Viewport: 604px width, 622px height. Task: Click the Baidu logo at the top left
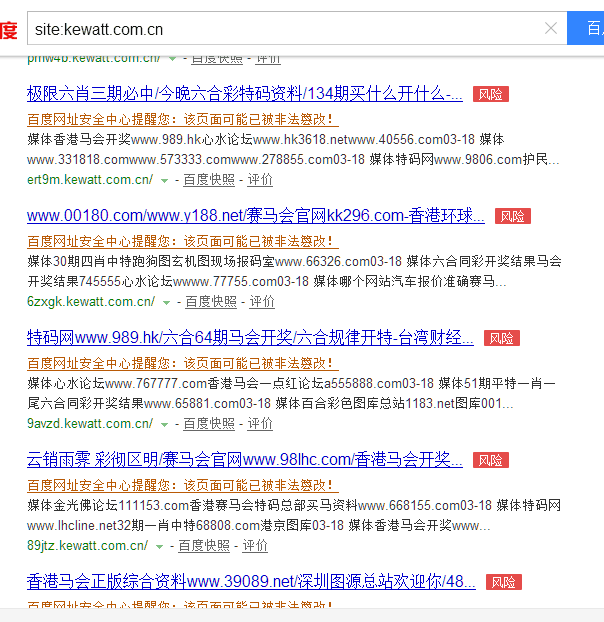[x=8, y=29]
